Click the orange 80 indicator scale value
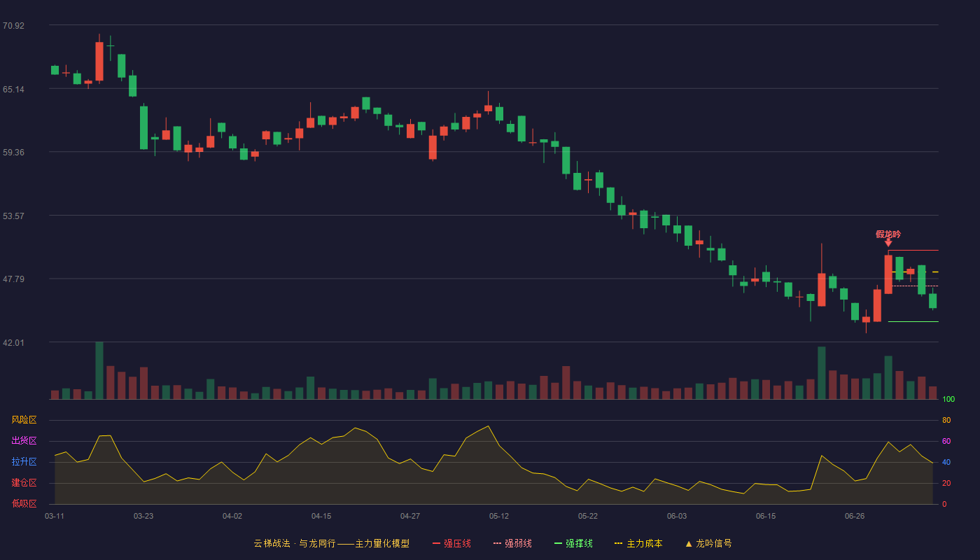Screen dimensions: 980x560 point(946,420)
